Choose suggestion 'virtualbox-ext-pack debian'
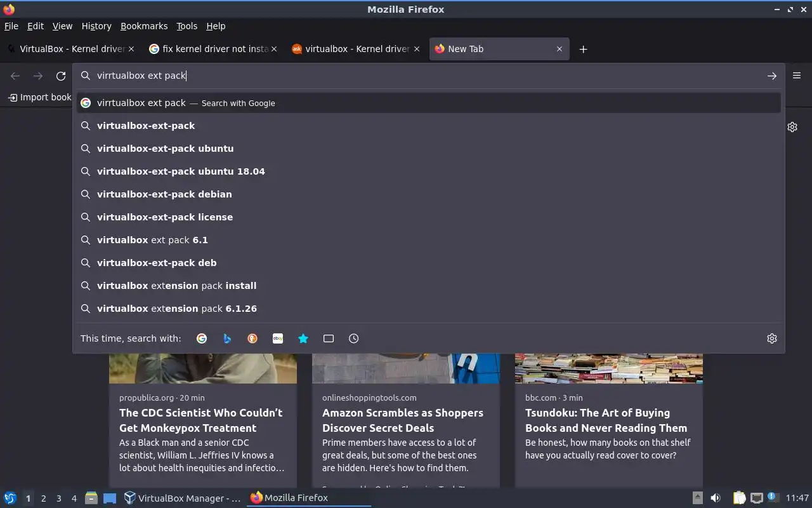Image resolution: width=812 pixels, height=508 pixels. pyautogui.click(x=429, y=194)
